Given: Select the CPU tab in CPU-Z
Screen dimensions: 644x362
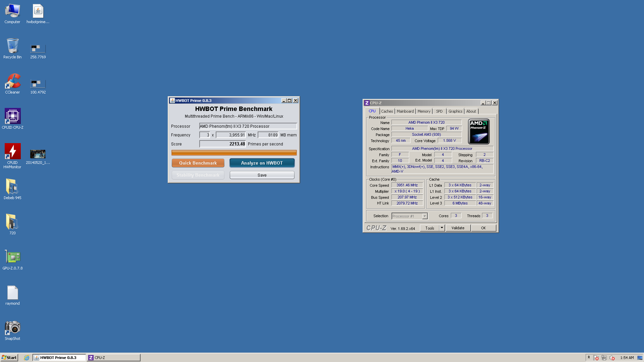Looking at the screenshot, I should [372, 111].
